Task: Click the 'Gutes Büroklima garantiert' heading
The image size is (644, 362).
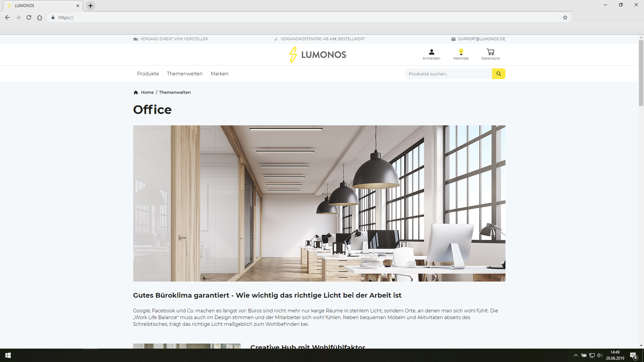Action: 267,295
